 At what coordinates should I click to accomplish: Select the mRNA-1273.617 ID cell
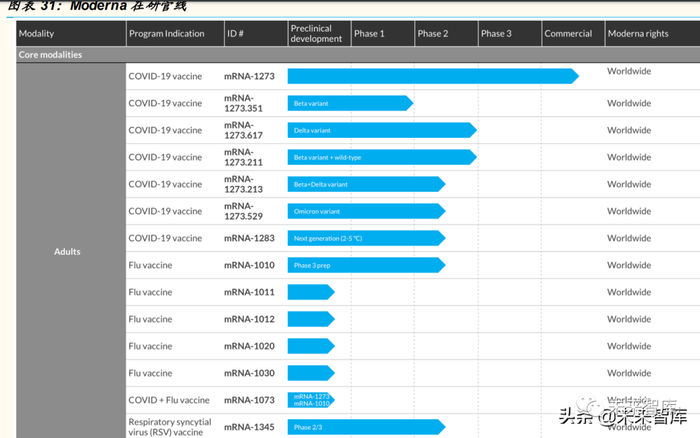[243, 130]
